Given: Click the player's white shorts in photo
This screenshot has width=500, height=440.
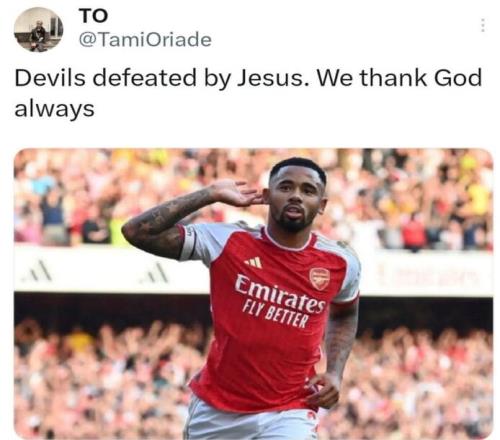Looking at the screenshot, I should [250, 423].
